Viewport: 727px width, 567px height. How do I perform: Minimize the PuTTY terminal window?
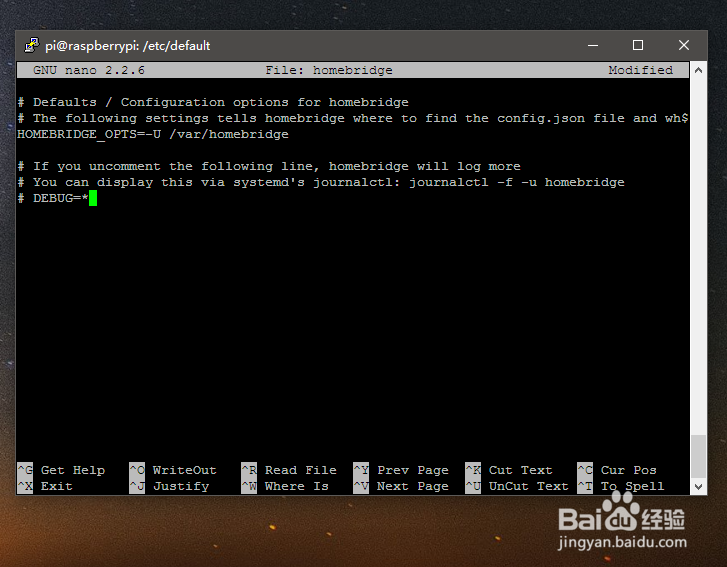(593, 45)
